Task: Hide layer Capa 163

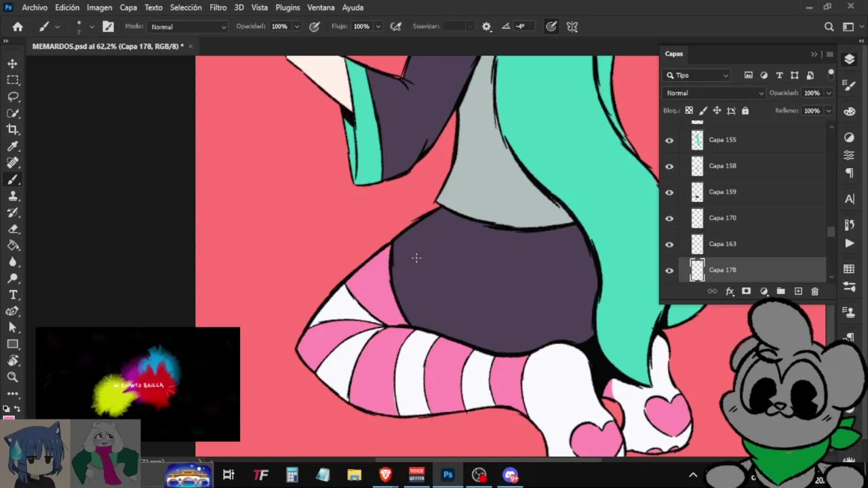Action: pos(669,244)
